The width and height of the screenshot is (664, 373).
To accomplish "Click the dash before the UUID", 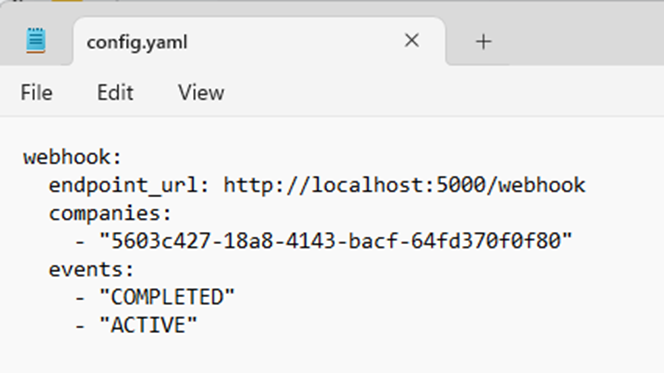I will [80, 242].
